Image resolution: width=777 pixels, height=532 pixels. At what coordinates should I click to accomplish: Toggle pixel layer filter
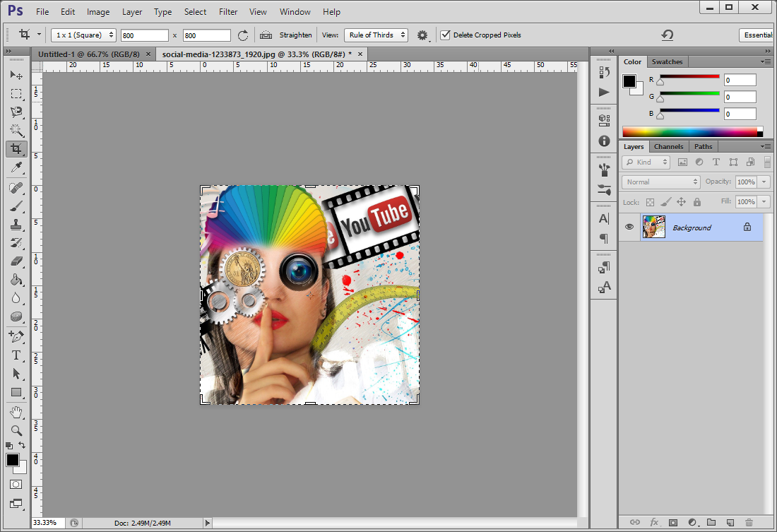coord(682,162)
